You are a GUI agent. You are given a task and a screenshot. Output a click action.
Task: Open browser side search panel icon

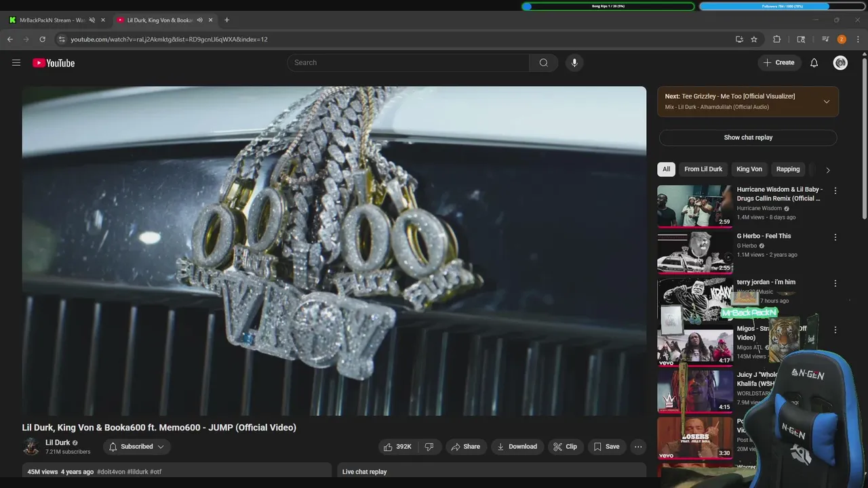tap(801, 39)
